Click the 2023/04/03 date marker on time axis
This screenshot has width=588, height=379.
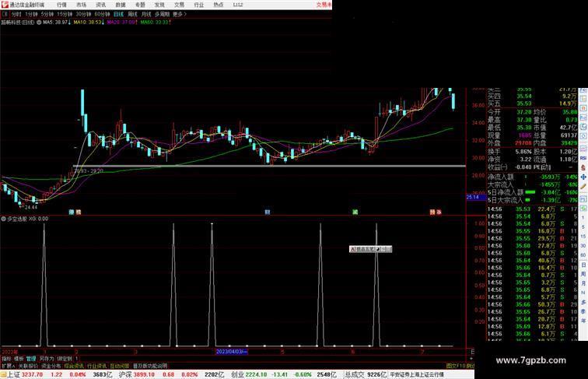pos(232,352)
